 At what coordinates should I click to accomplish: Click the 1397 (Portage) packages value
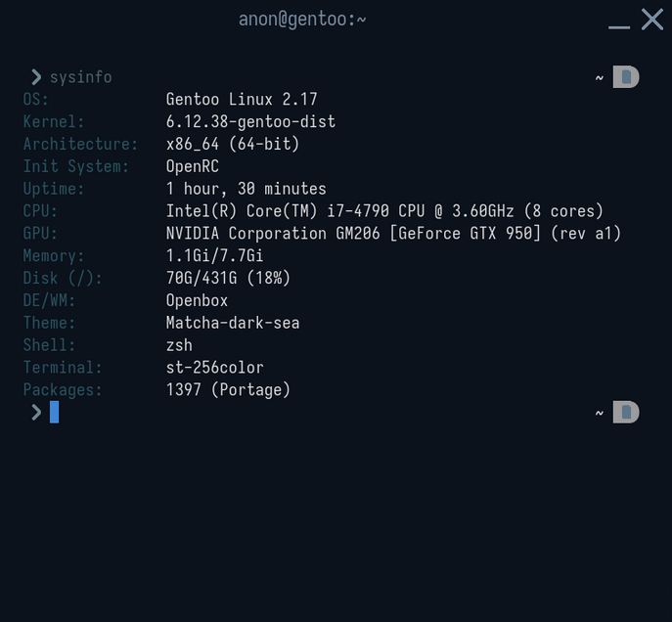228,390
